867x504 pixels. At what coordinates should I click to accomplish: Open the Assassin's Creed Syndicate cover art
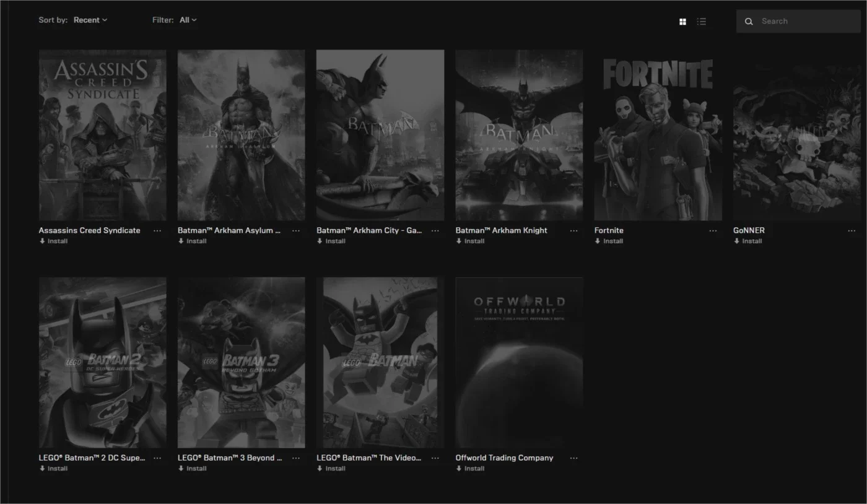103,136
